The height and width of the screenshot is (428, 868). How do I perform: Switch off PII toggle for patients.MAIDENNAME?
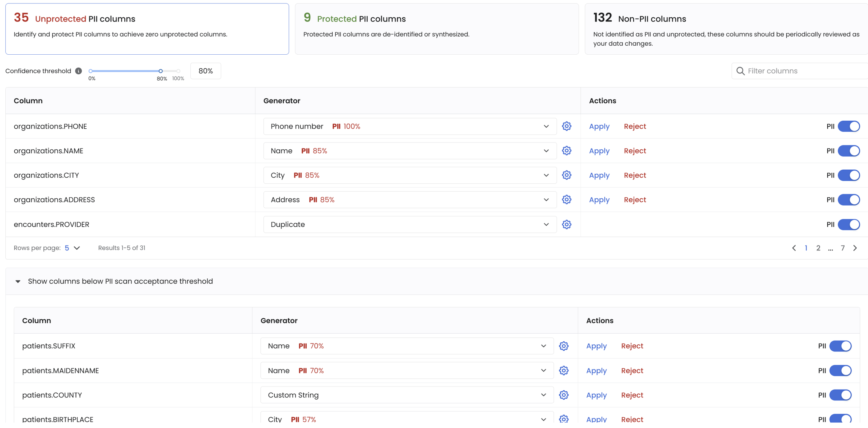click(x=840, y=370)
